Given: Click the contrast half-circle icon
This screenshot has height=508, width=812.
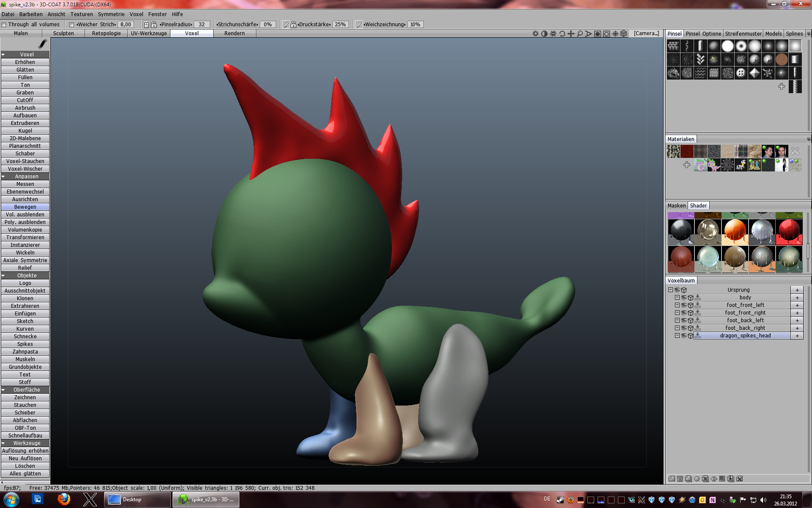Looking at the screenshot, I should [544, 34].
